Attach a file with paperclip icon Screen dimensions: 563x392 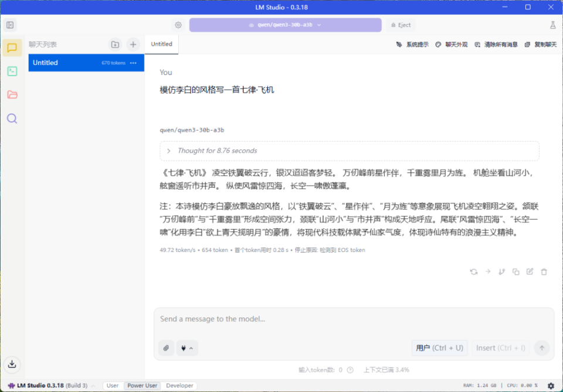(x=166, y=348)
